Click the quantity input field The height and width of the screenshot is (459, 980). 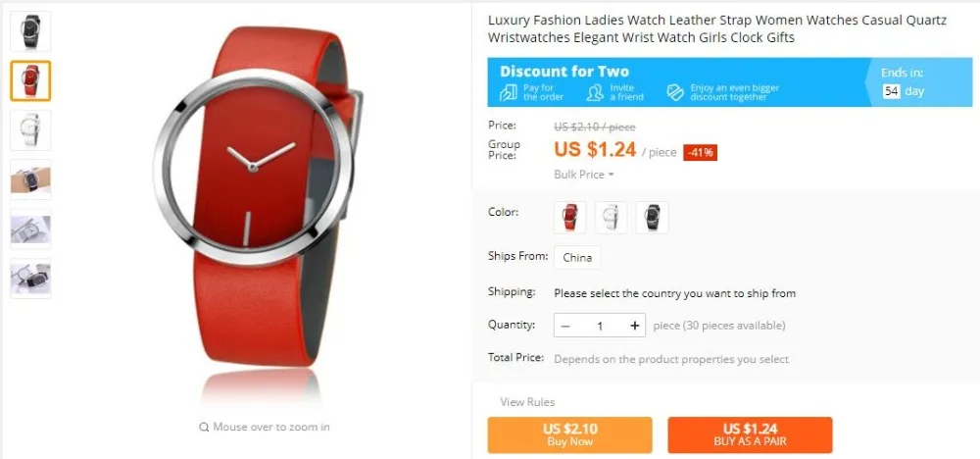(600, 326)
